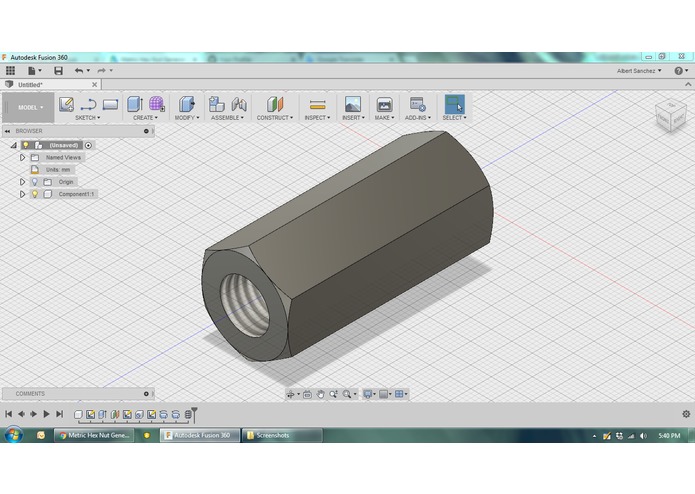
Task: Open the Albert Sanchez account dropdown
Action: coord(639,71)
